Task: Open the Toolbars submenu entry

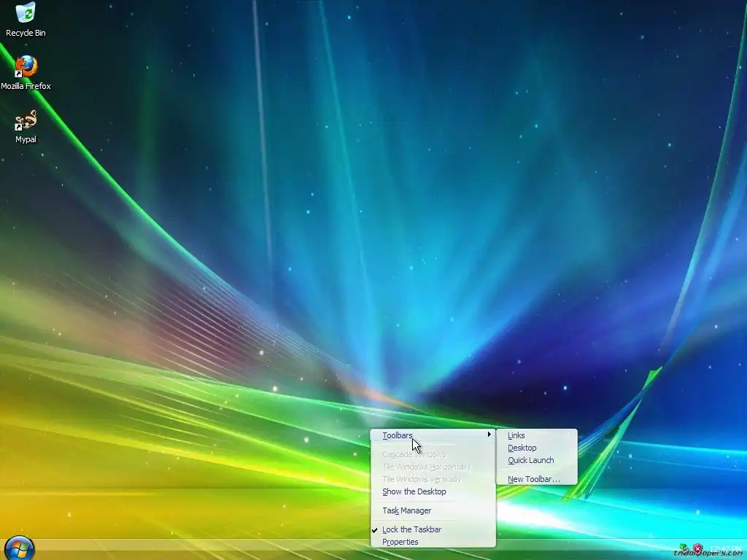Action: (x=433, y=435)
